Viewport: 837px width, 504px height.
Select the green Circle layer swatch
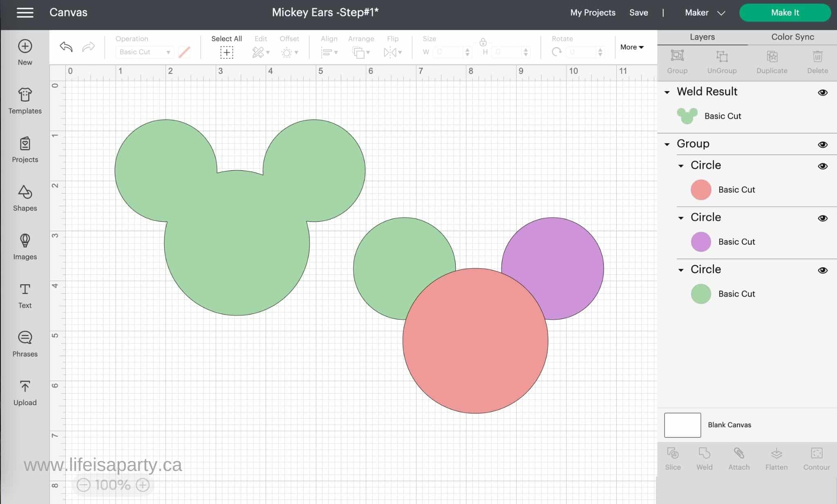[701, 294]
